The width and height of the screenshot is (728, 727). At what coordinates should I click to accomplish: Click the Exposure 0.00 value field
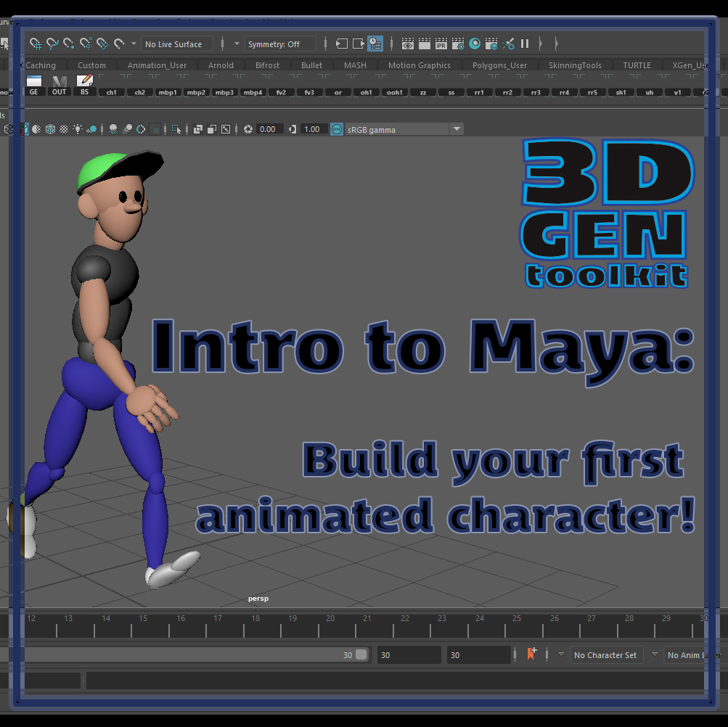269,129
